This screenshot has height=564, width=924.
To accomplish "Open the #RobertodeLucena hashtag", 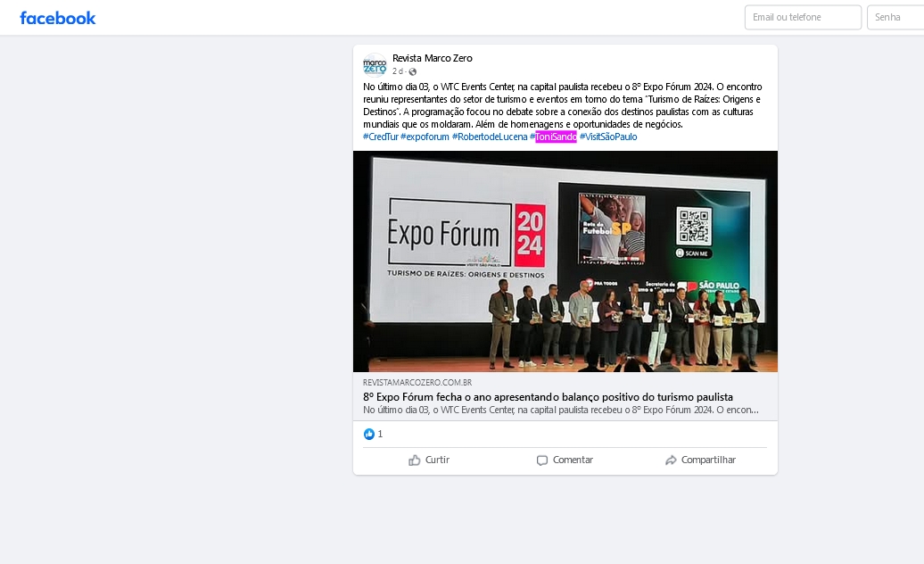I will (490, 137).
